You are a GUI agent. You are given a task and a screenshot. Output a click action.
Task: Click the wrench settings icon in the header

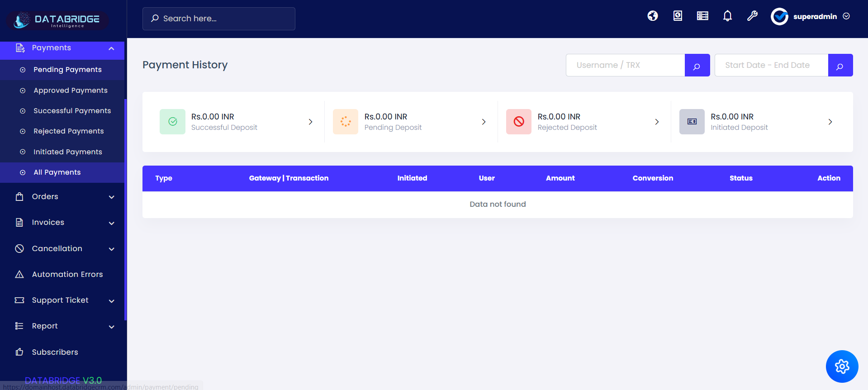[x=752, y=16]
